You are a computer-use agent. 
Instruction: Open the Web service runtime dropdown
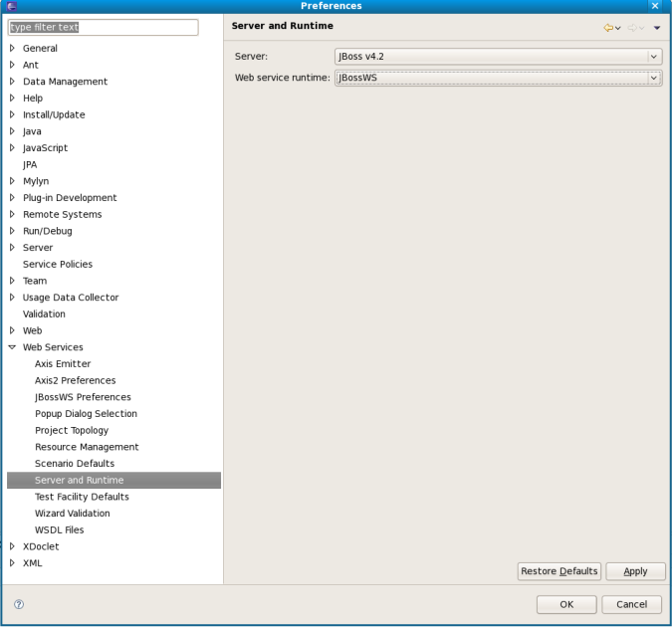tap(498, 78)
